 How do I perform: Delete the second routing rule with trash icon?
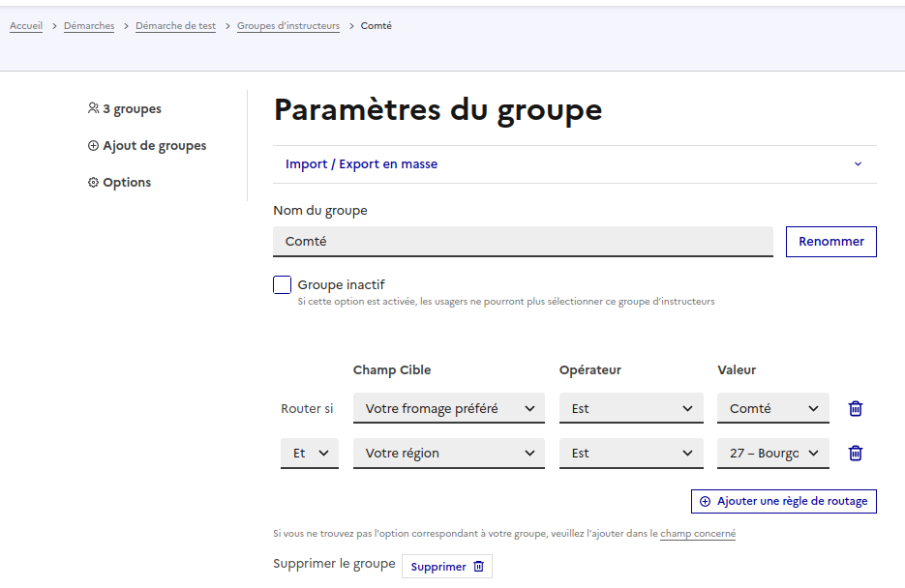[x=856, y=453]
